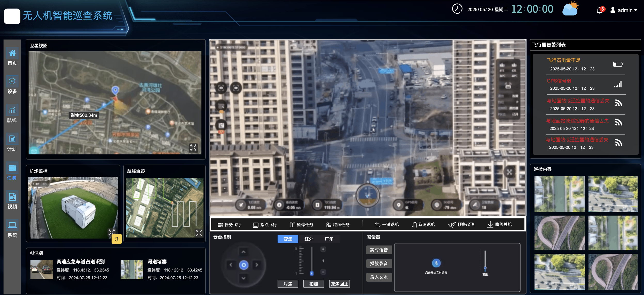The height and width of the screenshot is (295, 644).
Task: Select the 广角 wide-angle camera mode
Action: click(x=329, y=239)
